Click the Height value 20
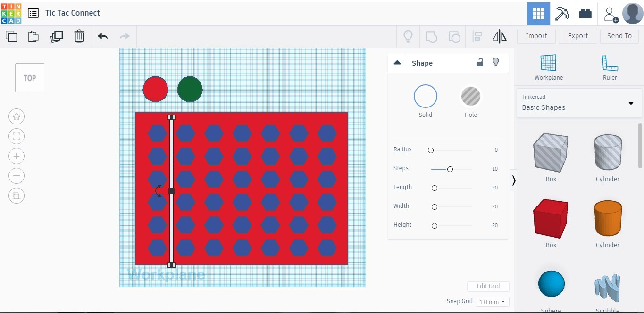 pyautogui.click(x=495, y=225)
